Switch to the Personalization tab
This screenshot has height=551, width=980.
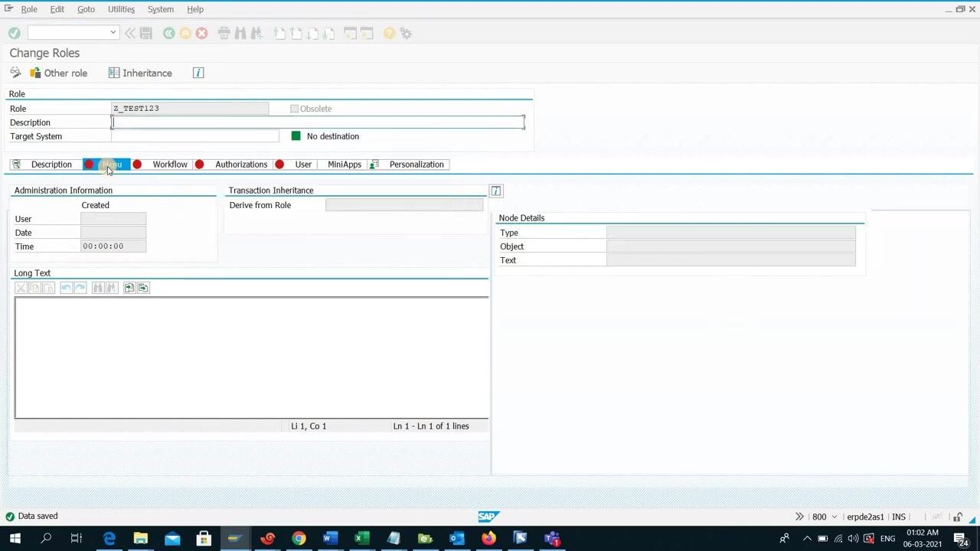[x=408, y=165]
